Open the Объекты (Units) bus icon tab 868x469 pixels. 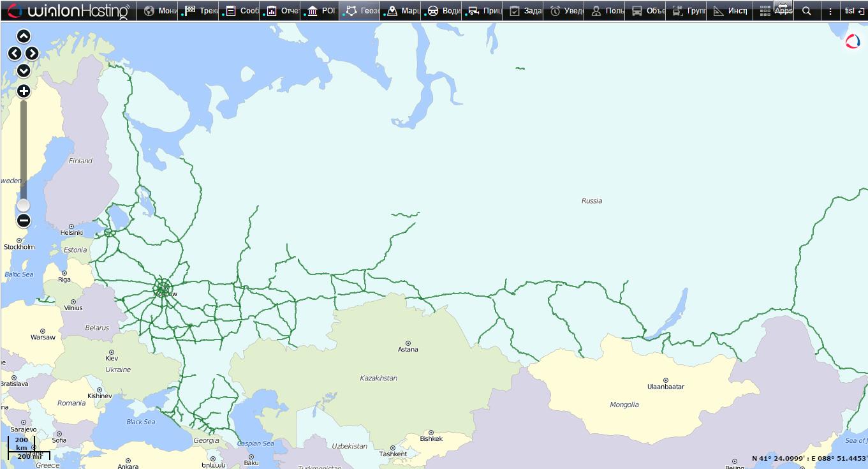pos(647,11)
